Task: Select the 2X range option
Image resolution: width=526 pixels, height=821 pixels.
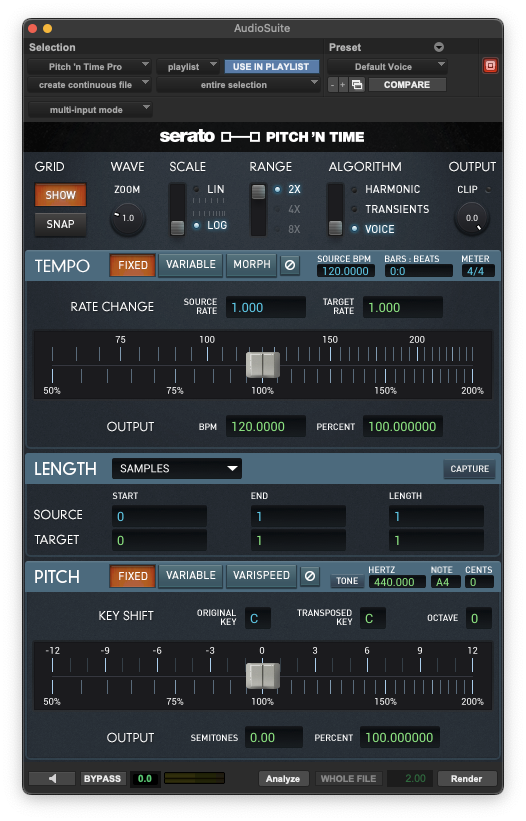Action: click(288, 189)
